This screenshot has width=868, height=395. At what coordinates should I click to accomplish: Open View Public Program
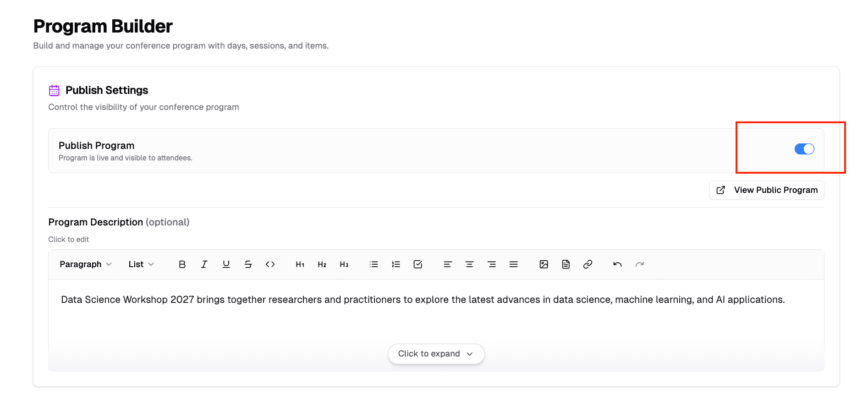[766, 190]
